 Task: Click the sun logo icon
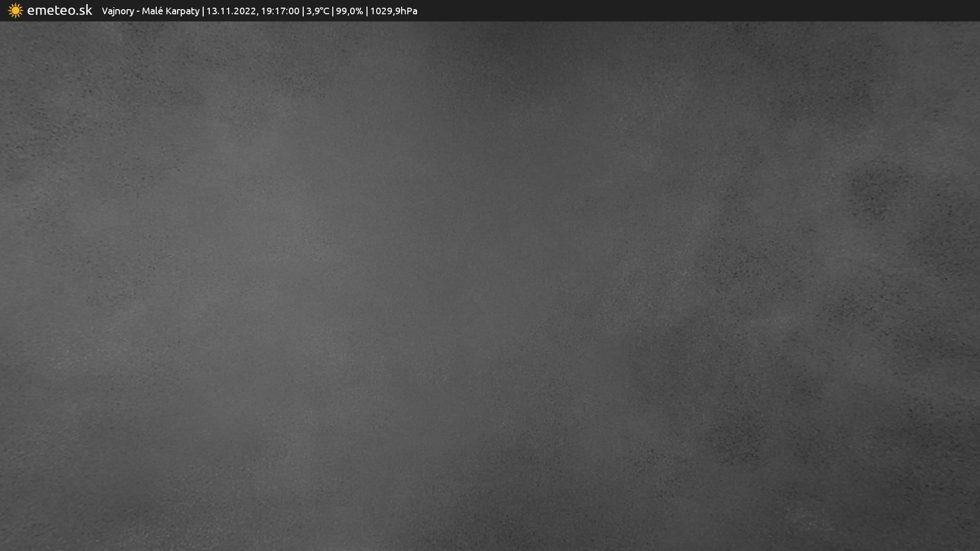click(15, 11)
